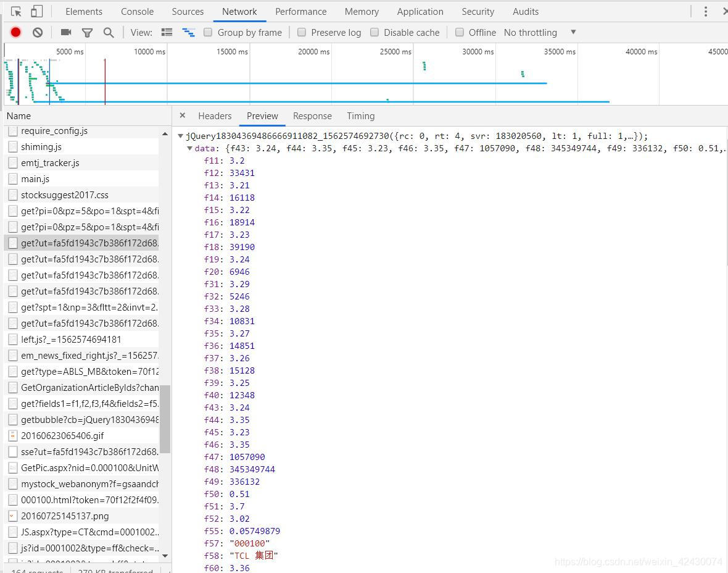Screen dimensions: 728x573
Task: Switch to the Console tab
Action: coord(137,12)
